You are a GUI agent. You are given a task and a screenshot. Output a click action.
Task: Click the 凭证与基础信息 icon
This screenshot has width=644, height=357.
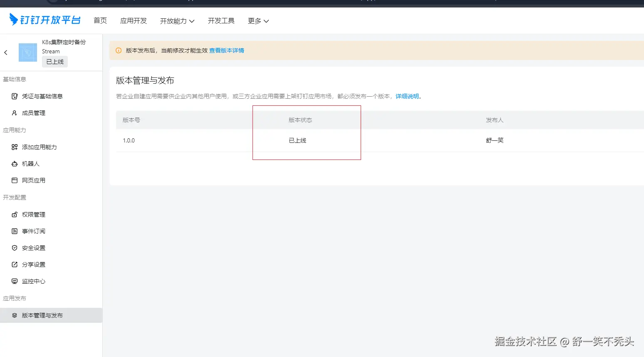click(15, 96)
